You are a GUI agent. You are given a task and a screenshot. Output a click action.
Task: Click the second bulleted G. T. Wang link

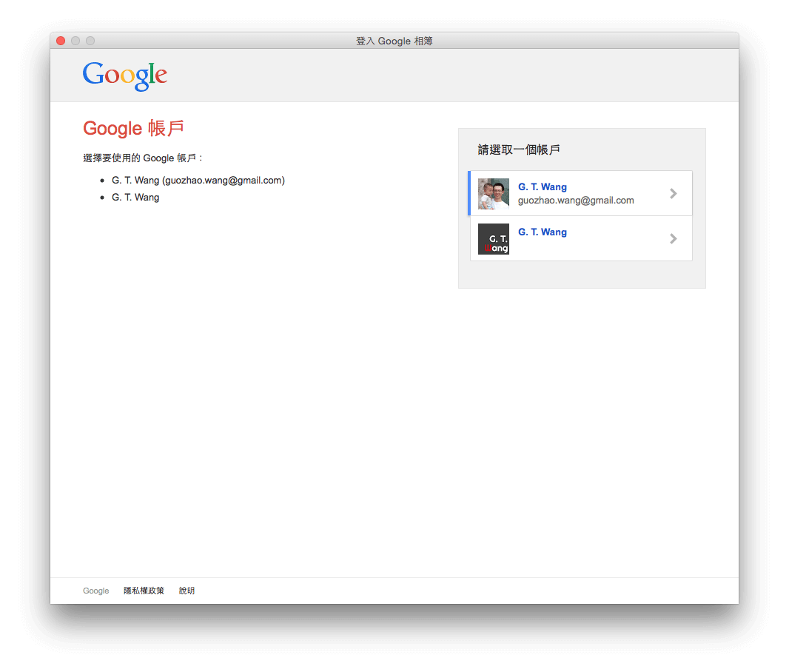click(135, 197)
